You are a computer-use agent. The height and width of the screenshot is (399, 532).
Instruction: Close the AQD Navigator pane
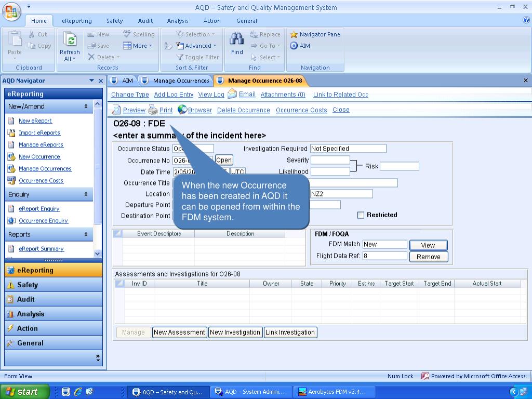(101, 81)
